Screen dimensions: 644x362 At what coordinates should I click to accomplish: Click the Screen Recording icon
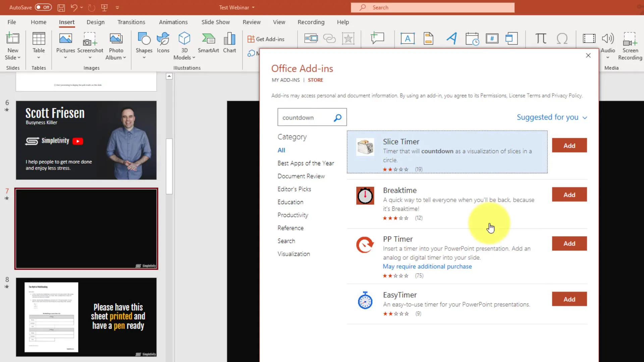tap(630, 39)
